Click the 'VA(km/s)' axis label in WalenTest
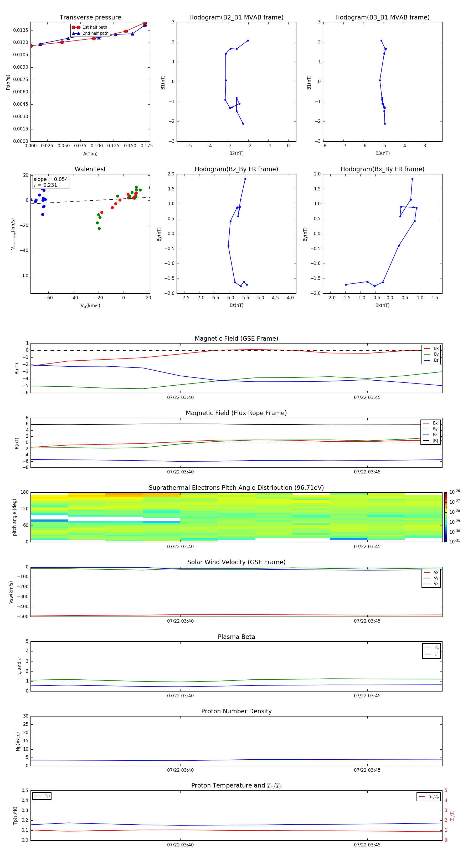 click(x=90, y=306)
